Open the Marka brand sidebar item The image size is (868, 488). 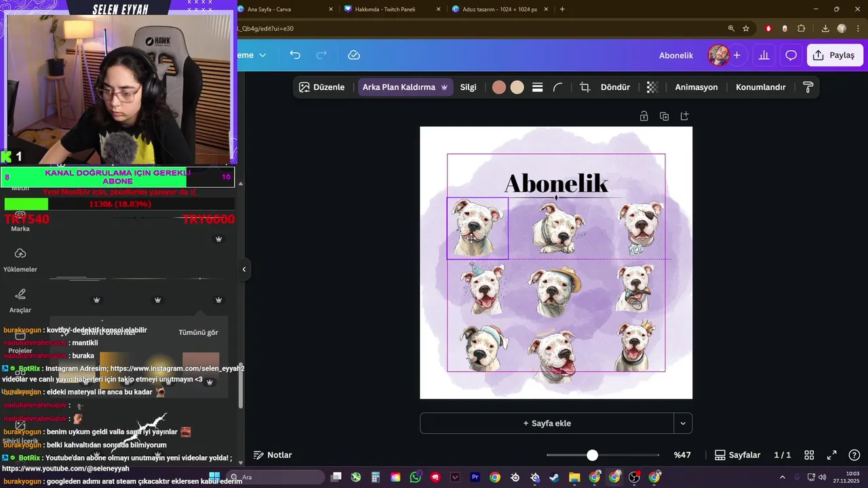click(x=20, y=220)
